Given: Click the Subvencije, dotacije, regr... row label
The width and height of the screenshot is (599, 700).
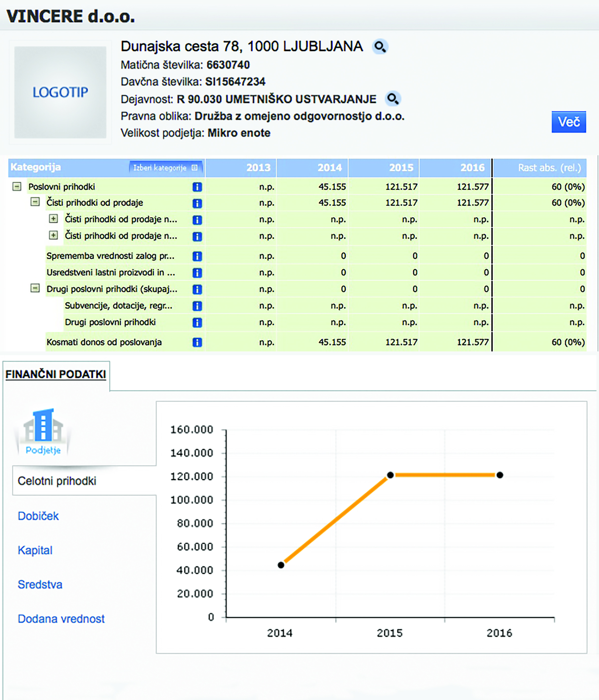Looking at the screenshot, I should 118,305.
